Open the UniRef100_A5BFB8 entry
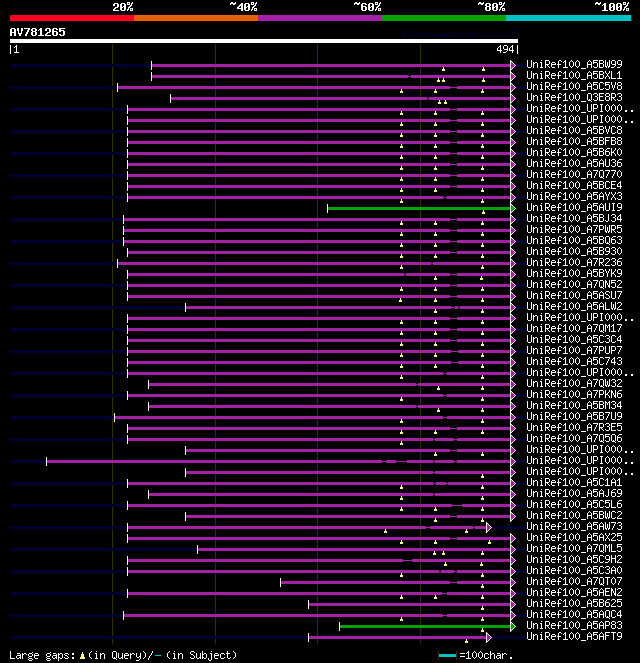 (x=574, y=141)
